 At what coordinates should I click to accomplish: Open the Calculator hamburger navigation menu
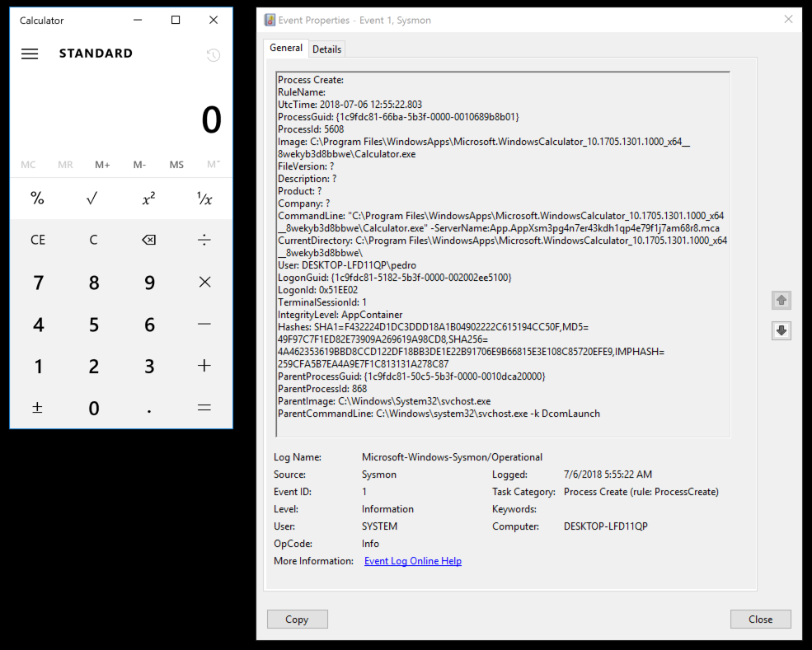(x=30, y=54)
